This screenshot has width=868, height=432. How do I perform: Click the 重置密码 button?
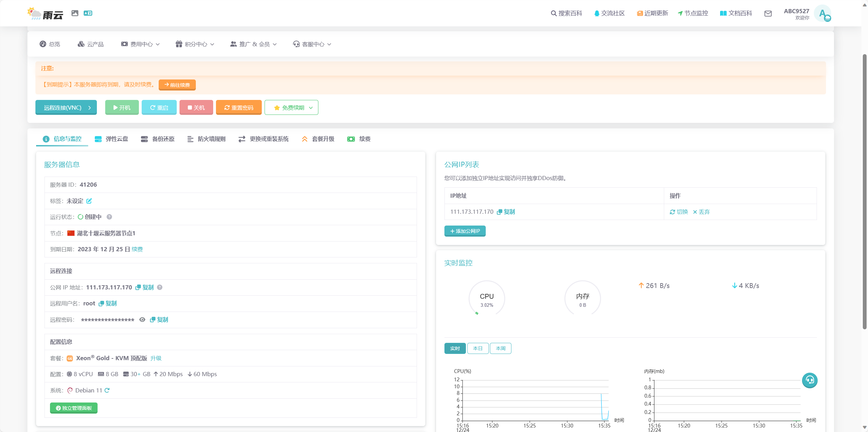click(239, 108)
